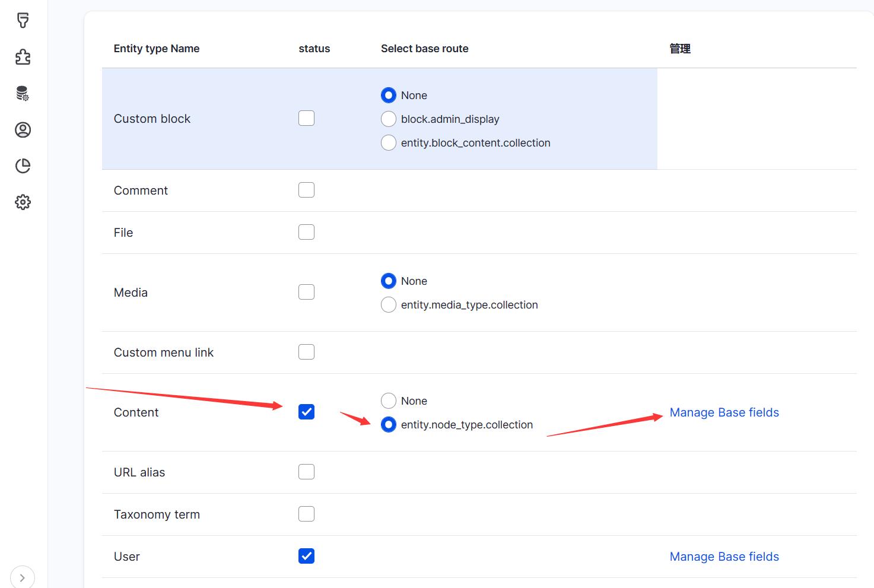The height and width of the screenshot is (588, 874).
Task: Check the Comment status checkbox
Action: point(306,190)
